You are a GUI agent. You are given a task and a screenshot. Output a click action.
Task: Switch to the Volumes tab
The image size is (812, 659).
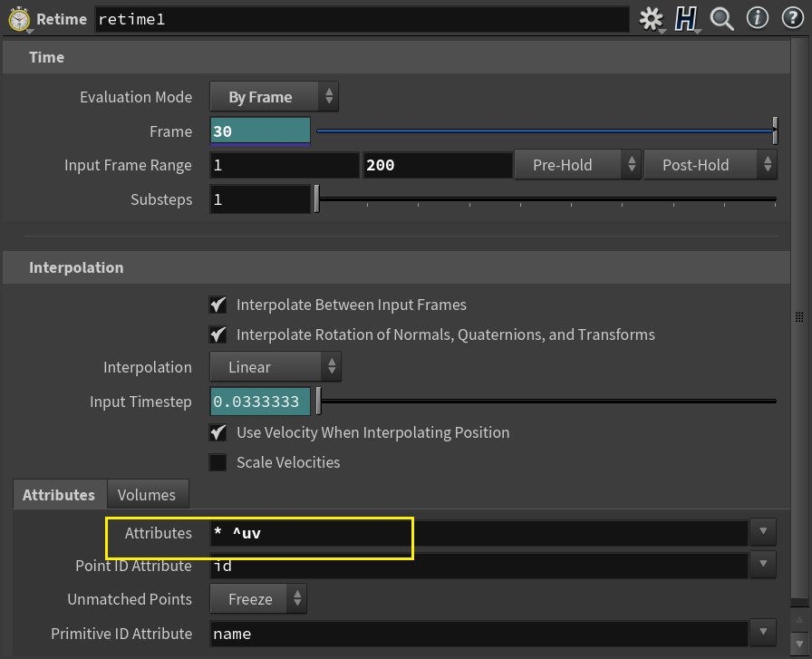pyautogui.click(x=147, y=495)
